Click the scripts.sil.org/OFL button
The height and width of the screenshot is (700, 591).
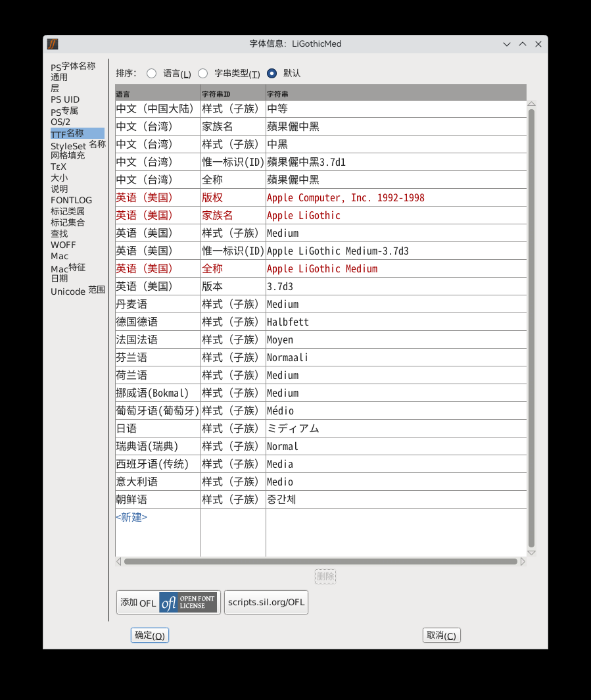[266, 602]
